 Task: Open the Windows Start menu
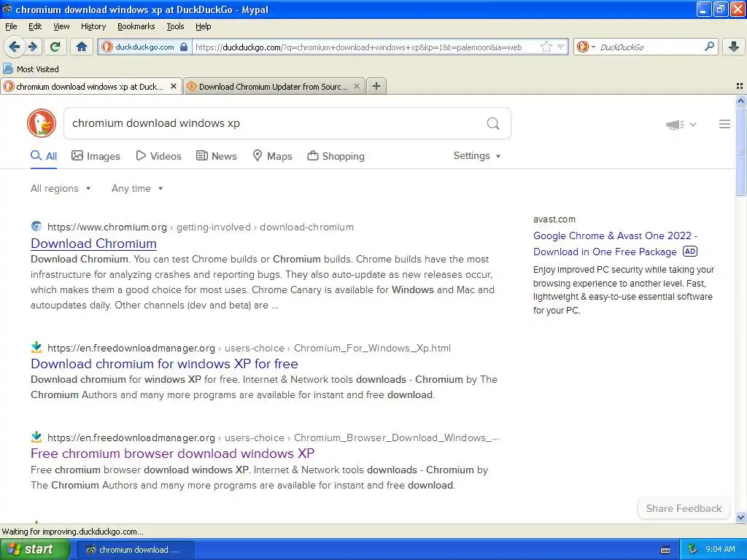(x=34, y=550)
